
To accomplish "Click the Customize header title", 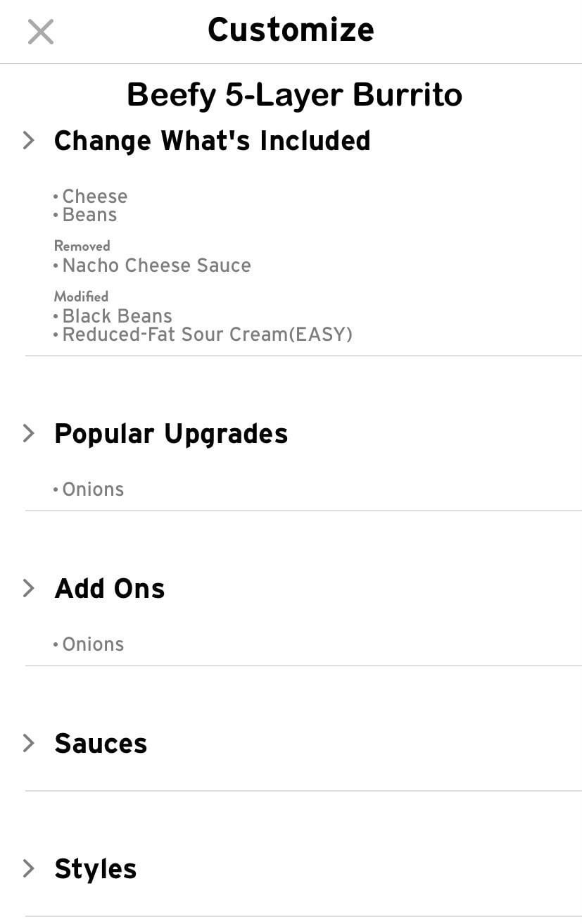I will pos(291,30).
